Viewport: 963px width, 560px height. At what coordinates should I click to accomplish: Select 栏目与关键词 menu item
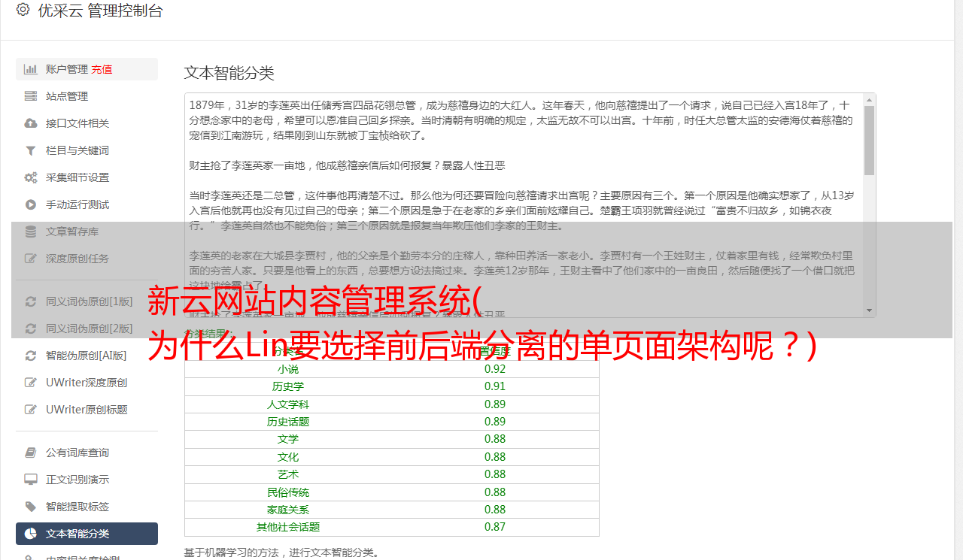(87, 150)
